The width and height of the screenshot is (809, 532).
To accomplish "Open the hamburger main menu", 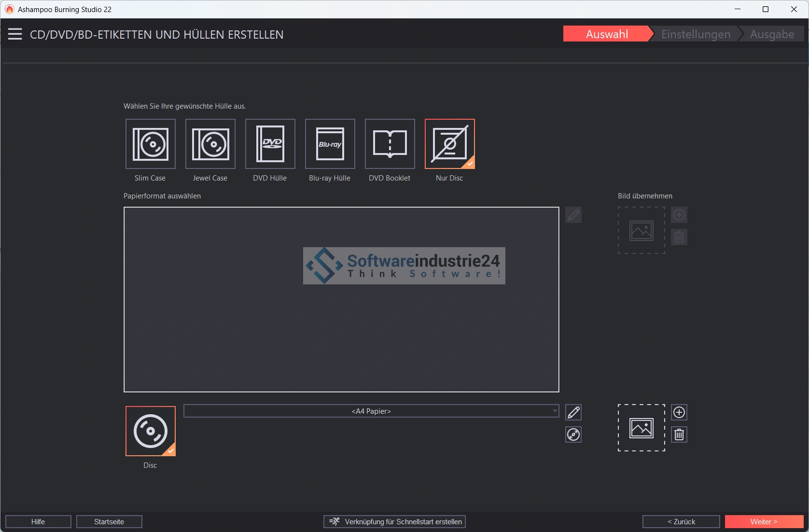I will coord(15,34).
